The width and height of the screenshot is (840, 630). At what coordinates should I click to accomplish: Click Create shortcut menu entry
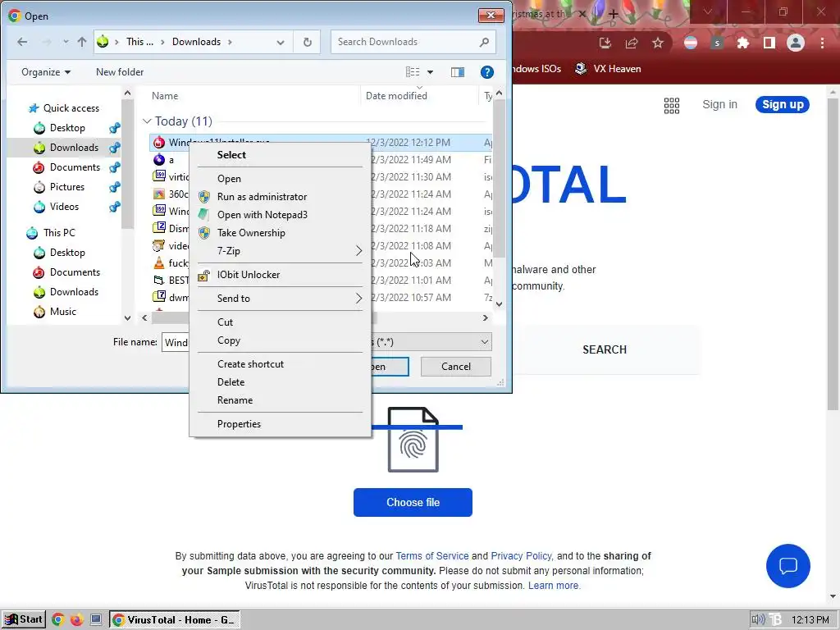click(x=281, y=363)
